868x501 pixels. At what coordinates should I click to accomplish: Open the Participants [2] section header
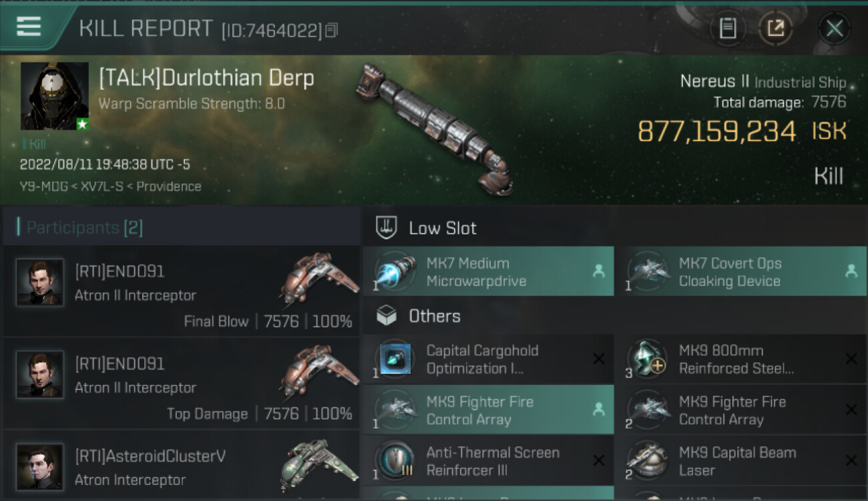pyautogui.click(x=84, y=228)
